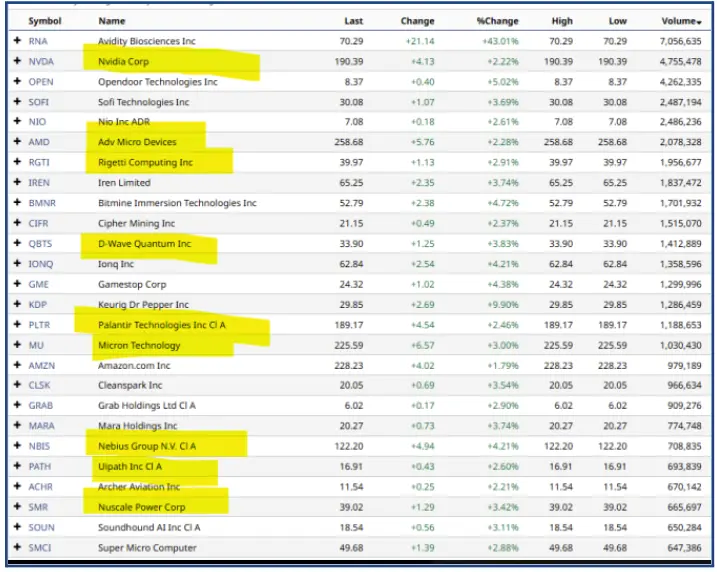Image resolution: width=717 pixels, height=572 pixels.
Task: Click the plus icon for SOFI
Action: click(17, 102)
